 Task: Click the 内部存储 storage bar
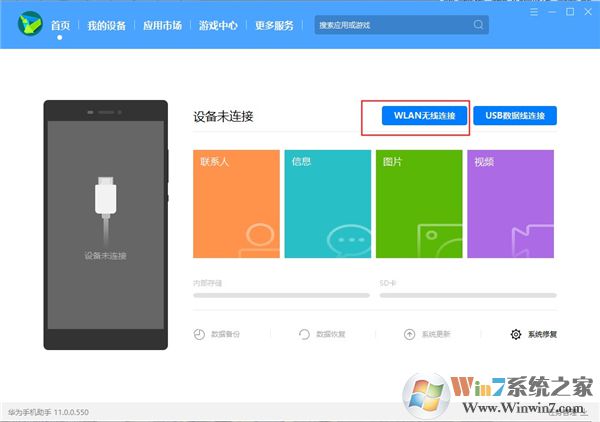pyautogui.click(x=281, y=295)
